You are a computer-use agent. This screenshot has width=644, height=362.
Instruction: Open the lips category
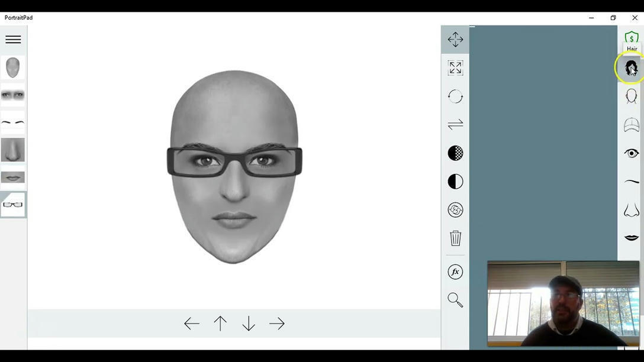click(x=631, y=238)
